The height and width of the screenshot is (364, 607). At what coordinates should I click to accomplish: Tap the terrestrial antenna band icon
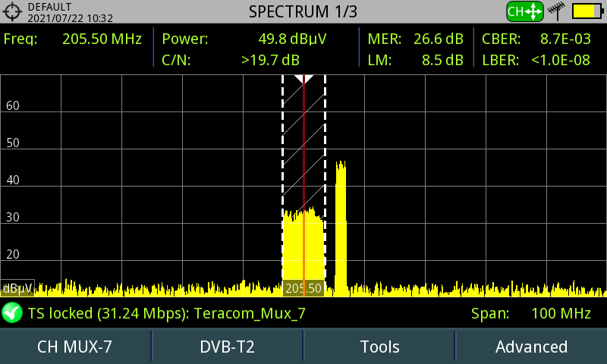click(557, 11)
